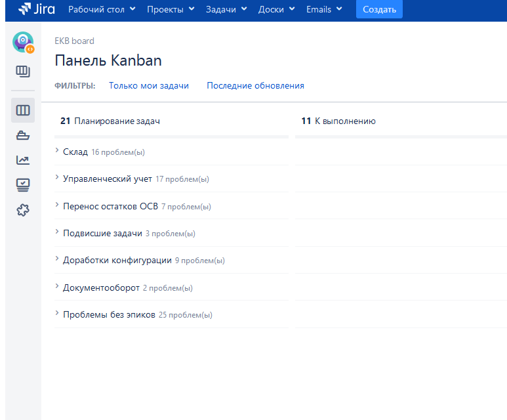
Task: Click the Склад swimlane title
Action: (x=75, y=152)
